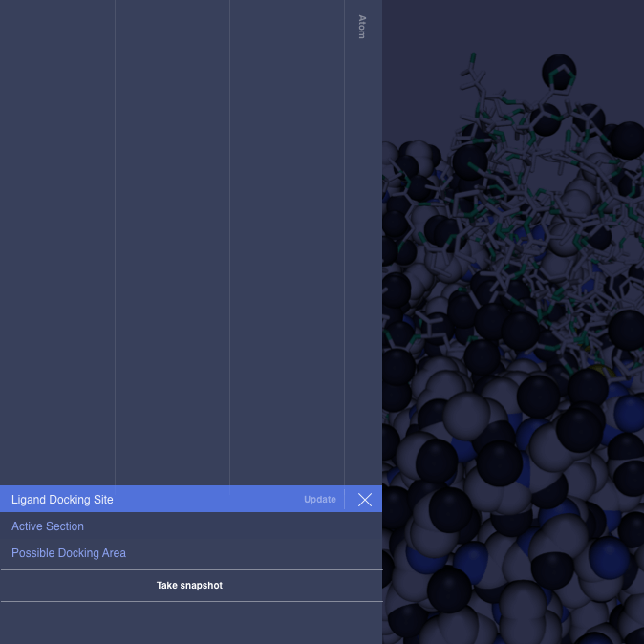Click Update on Ligand Docking Site
Screen dimensions: 644x644
click(319, 500)
